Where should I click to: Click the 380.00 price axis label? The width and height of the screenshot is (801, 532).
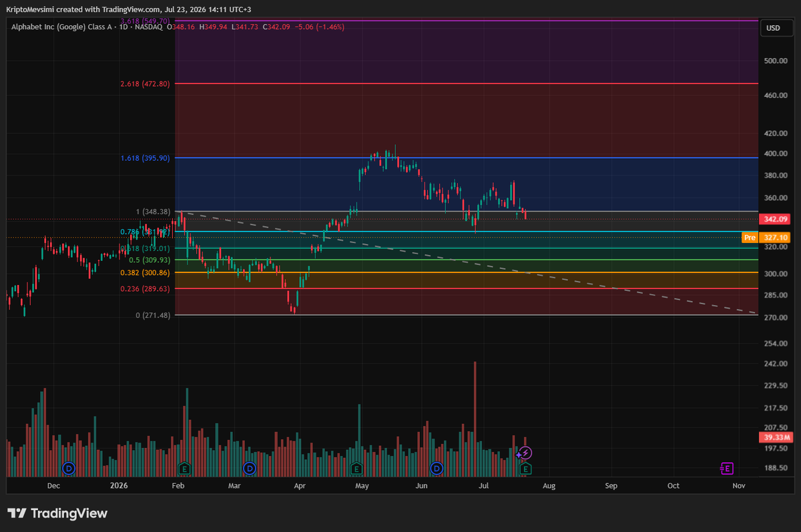[x=776, y=176]
